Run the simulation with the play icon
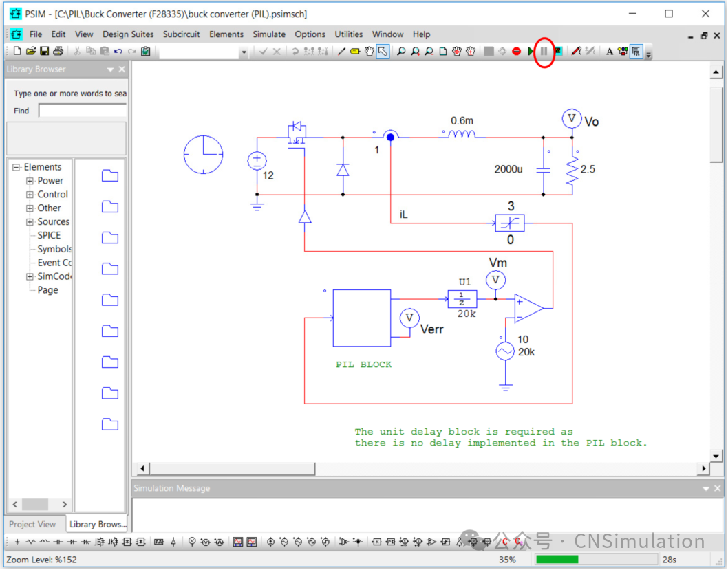 coord(531,51)
